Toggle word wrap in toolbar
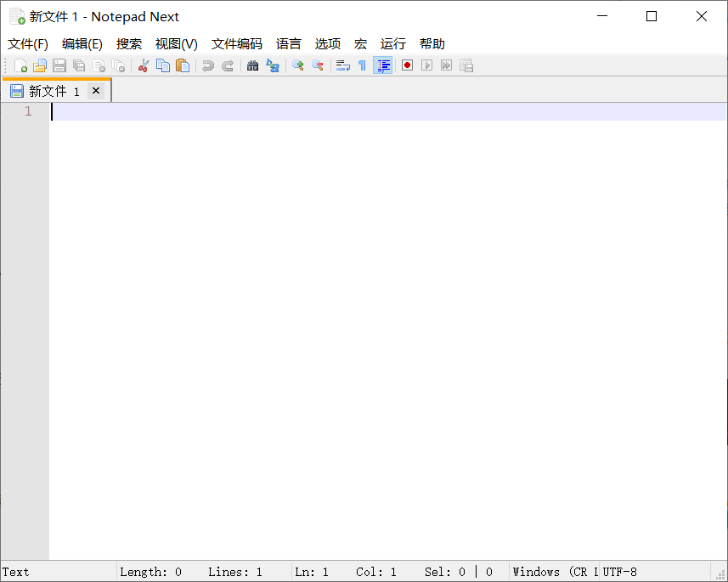 (342, 65)
